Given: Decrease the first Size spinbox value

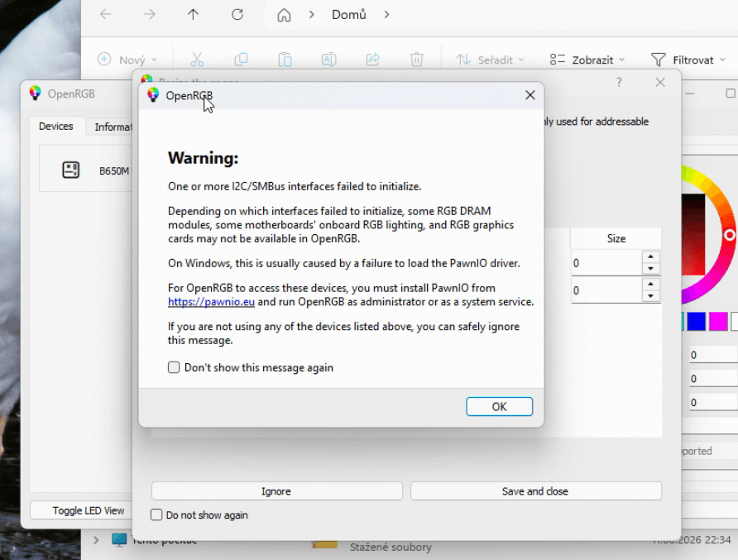Looking at the screenshot, I should tap(650, 269).
